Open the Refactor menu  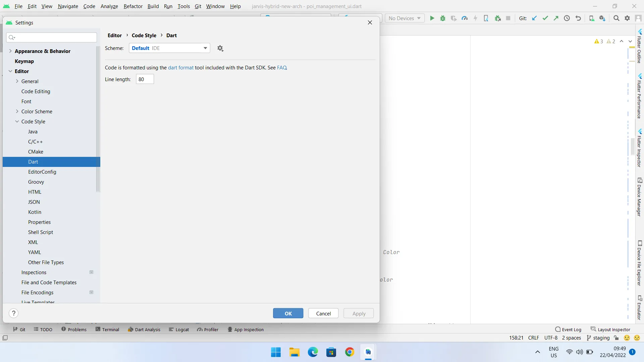point(133,6)
